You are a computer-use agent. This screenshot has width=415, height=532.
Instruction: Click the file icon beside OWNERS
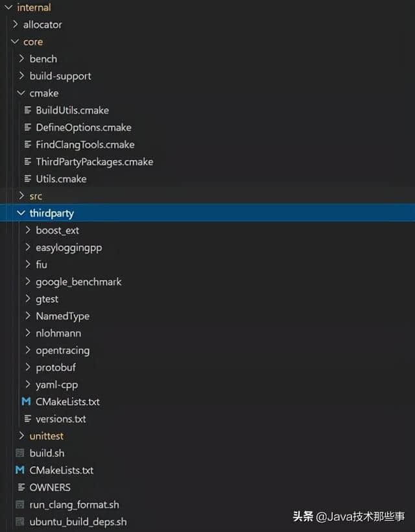tap(21, 487)
